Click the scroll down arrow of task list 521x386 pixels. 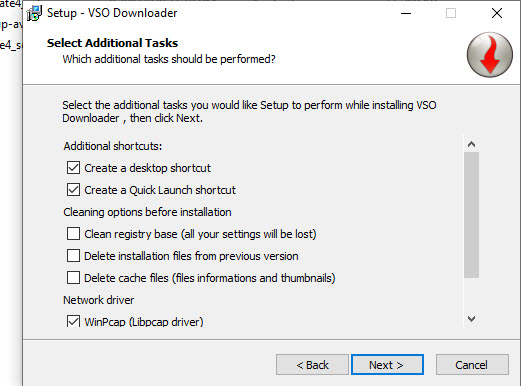(x=471, y=319)
